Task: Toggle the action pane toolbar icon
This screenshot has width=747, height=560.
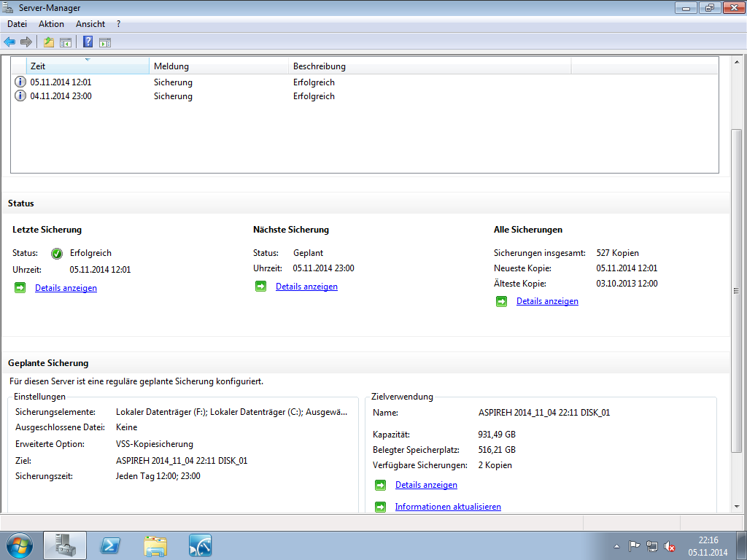Action: click(105, 42)
